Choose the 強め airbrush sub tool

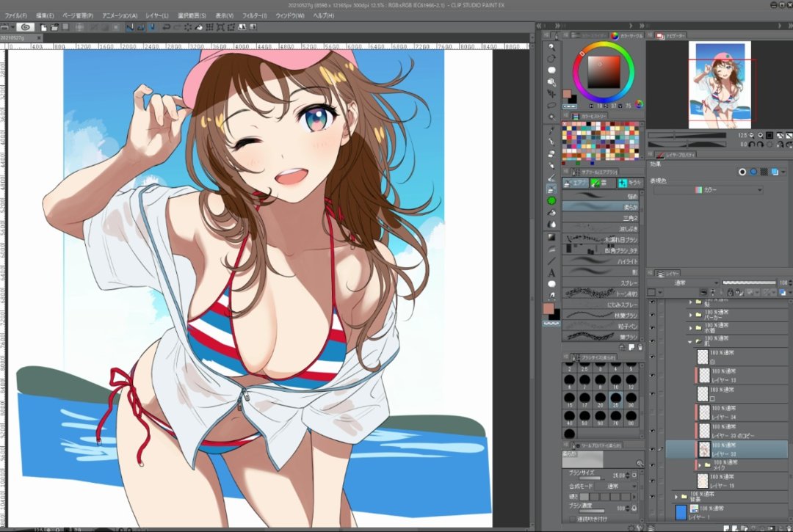601,195
